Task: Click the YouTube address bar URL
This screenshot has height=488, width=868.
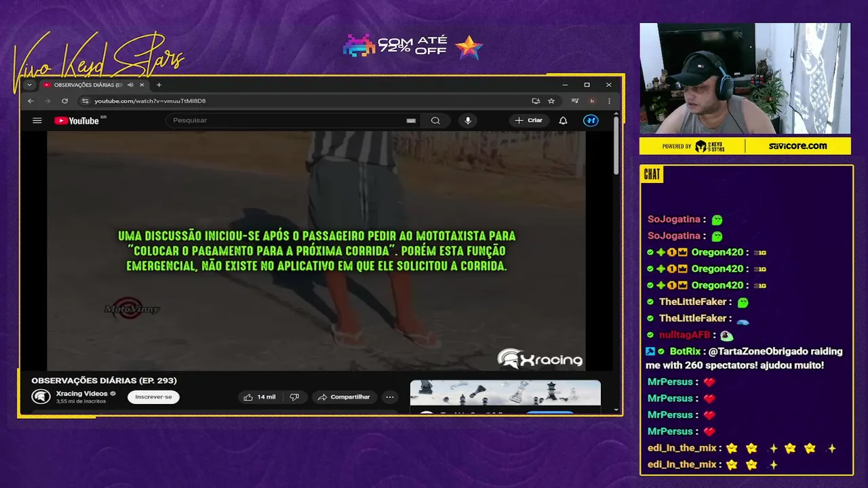Action: pos(150,101)
